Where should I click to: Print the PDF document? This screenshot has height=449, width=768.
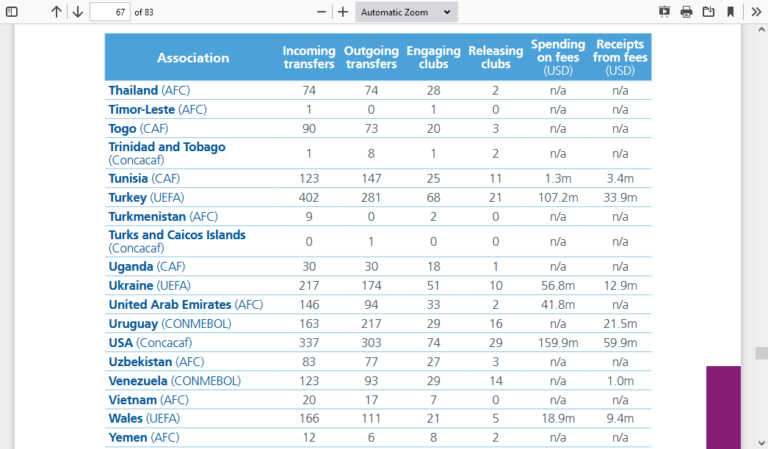click(x=686, y=12)
